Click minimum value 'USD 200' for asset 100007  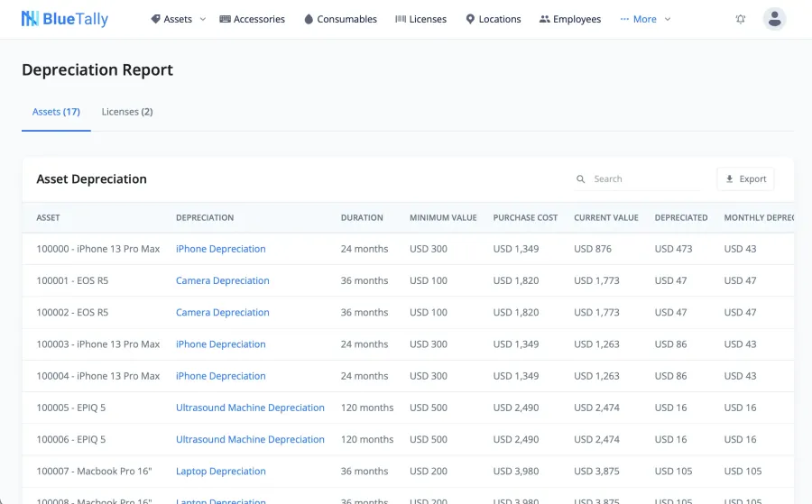click(429, 472)
